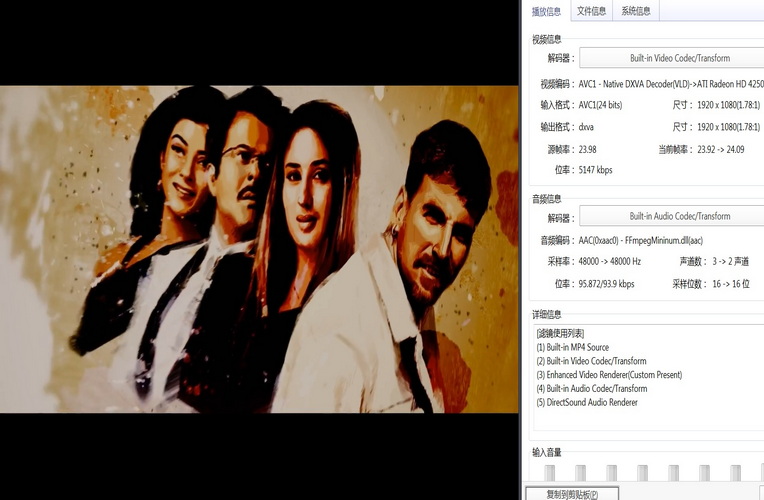Screen dimensions: 764x500
Task: Click the video playback frame
Action: [x=259, y=249]
